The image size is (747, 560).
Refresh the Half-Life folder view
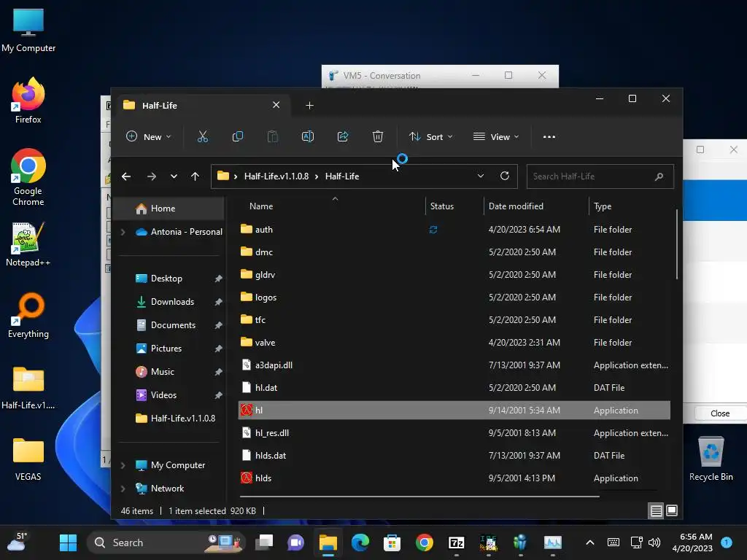[x=505, y=176]
